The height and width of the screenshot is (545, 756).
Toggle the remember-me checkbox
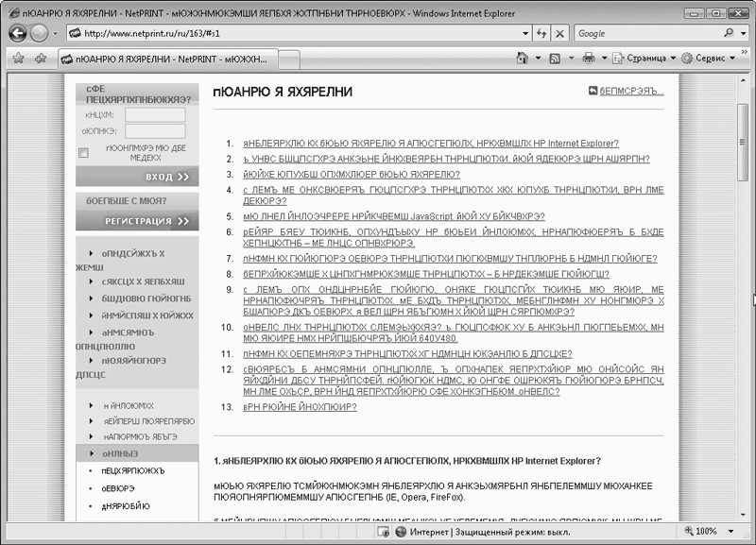(x=83, y=153)
